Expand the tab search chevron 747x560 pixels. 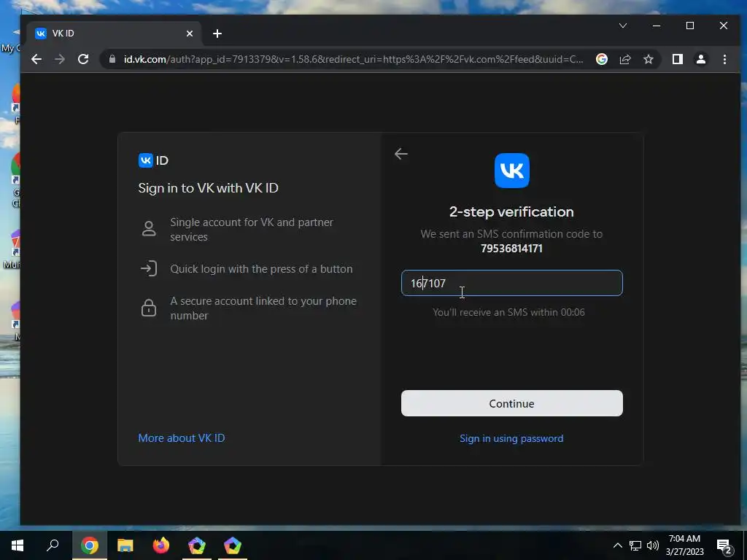pyautogui.click(x=623, y=26)
